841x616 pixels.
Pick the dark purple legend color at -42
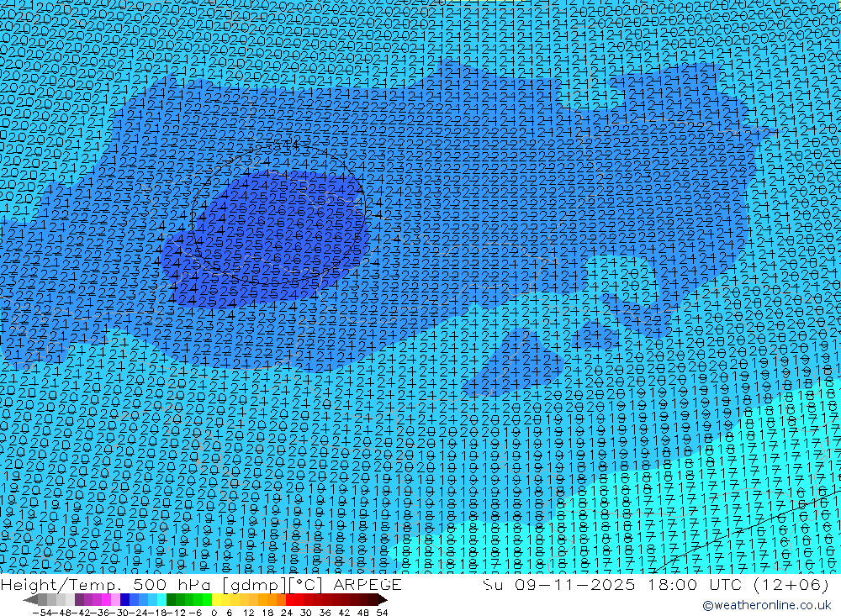79,600
